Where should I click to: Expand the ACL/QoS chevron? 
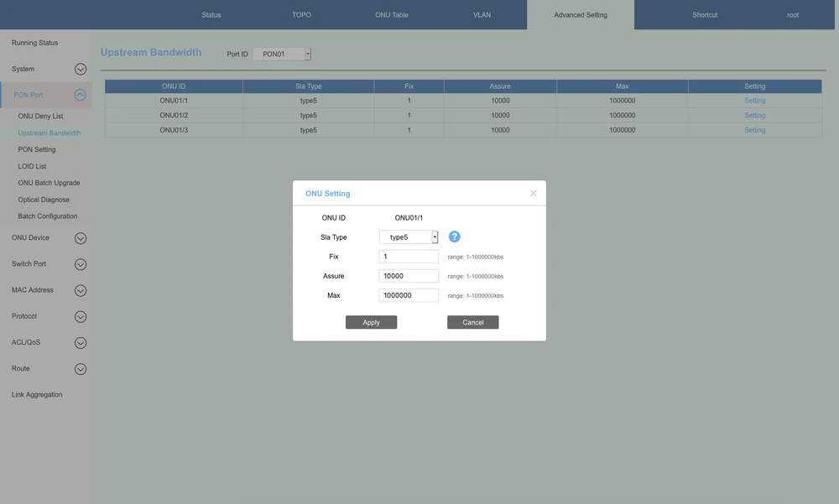81,343
